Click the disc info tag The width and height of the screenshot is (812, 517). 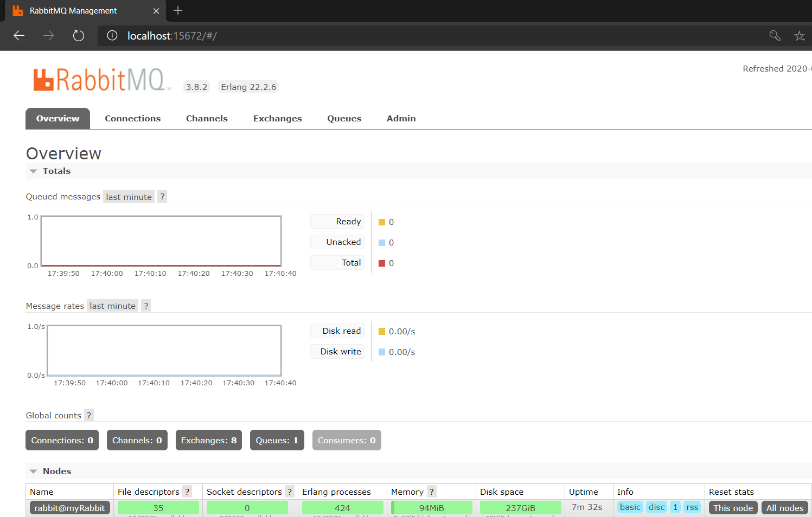click(657, 507)
